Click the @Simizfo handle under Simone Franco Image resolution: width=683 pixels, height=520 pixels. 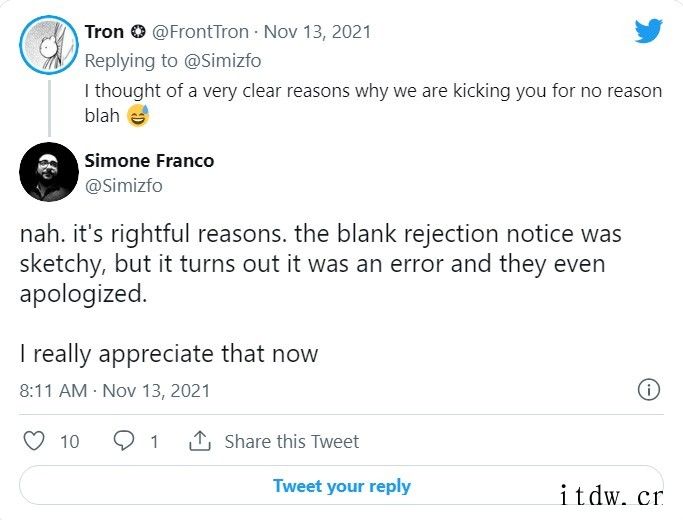coord(124,186)
